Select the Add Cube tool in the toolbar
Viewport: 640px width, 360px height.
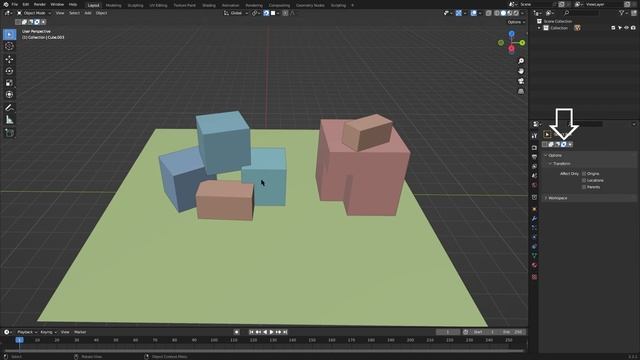click(9, 133)
